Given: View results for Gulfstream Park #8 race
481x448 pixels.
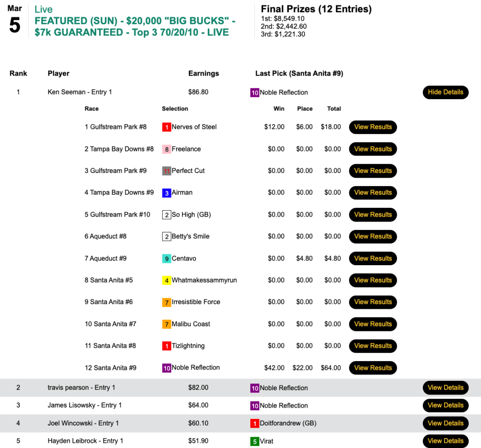Looking at the screenshot, I should tap(372, 127).
